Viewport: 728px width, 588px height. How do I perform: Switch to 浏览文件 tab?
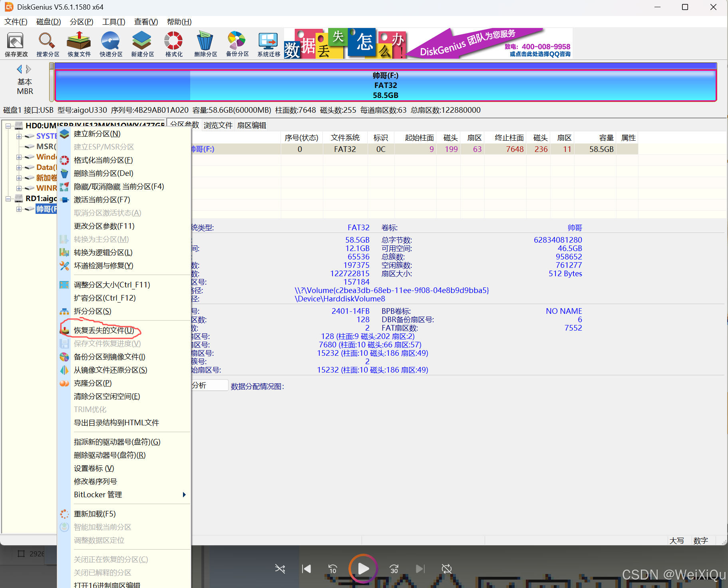(x=218, y=125)
